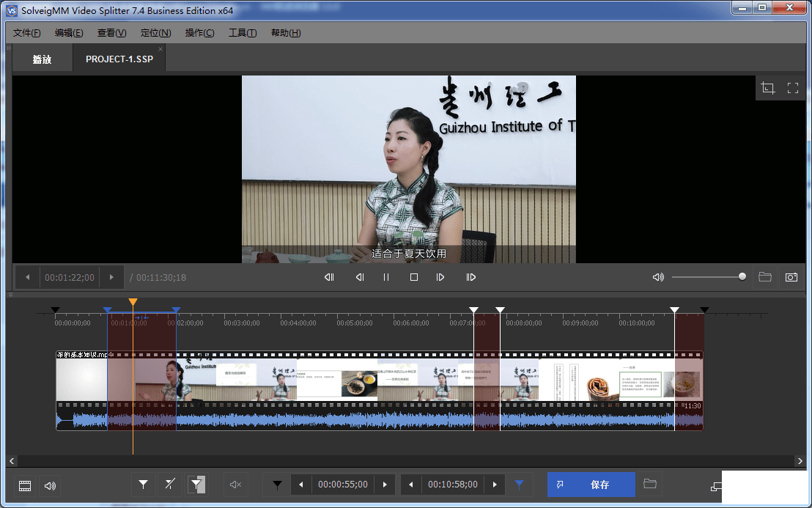The height and width of the screenshot is (508, 812).
Task: Toggle video track thumbnails filmstrip icon
Action: click(x=25, y=486)
